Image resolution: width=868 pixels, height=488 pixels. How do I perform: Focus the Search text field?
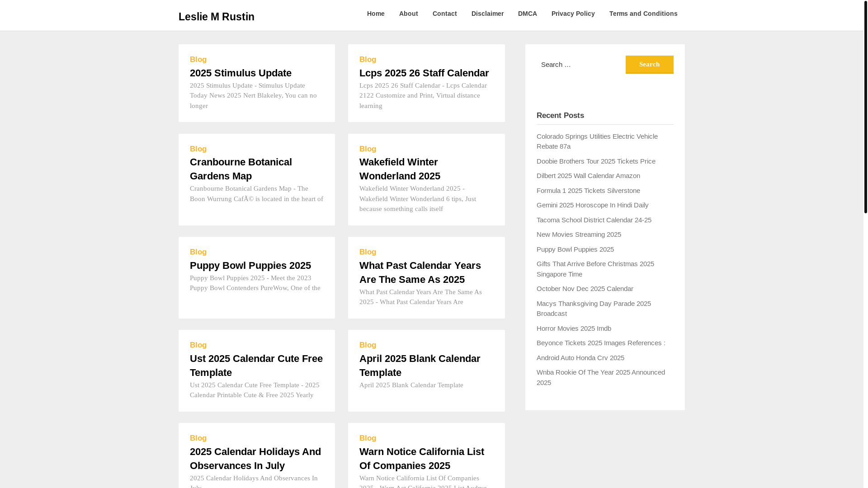pos(580,65)
